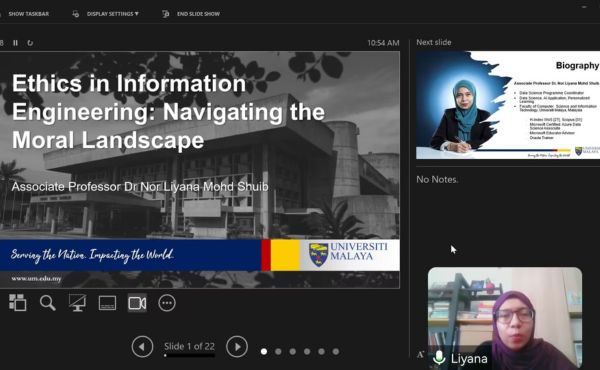Click the 10:54 AM clock

[383, 43]
